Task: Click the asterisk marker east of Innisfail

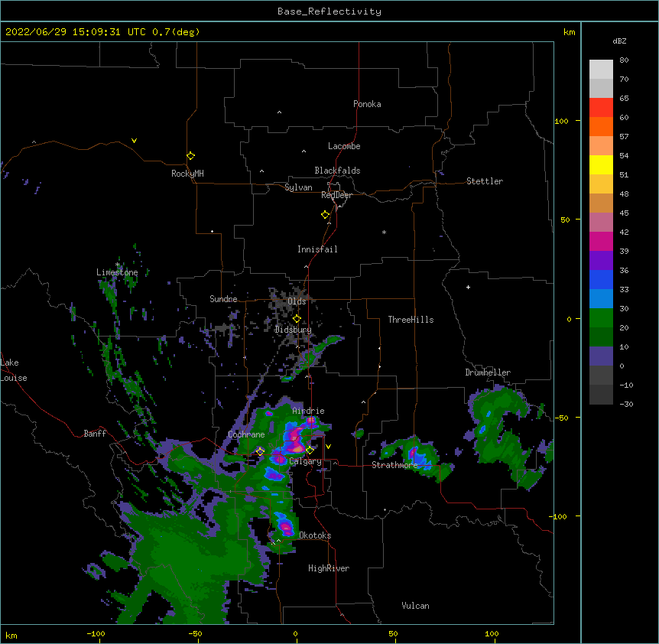Action: click(x=384, y=232)
